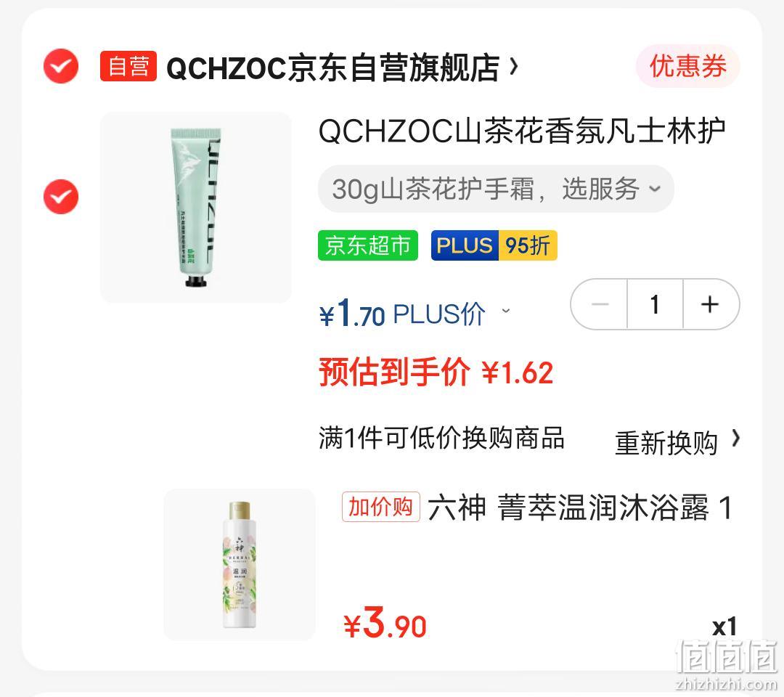
Task: Click 预估到手价 ¥1.62 estimate
Action: (436, 372)
